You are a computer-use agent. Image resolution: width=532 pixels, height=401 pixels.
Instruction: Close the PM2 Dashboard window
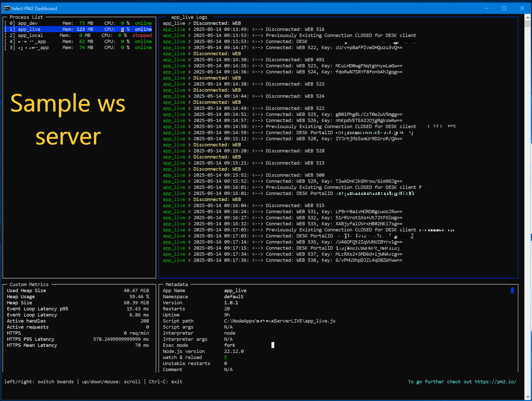click(x=522, y=8)
